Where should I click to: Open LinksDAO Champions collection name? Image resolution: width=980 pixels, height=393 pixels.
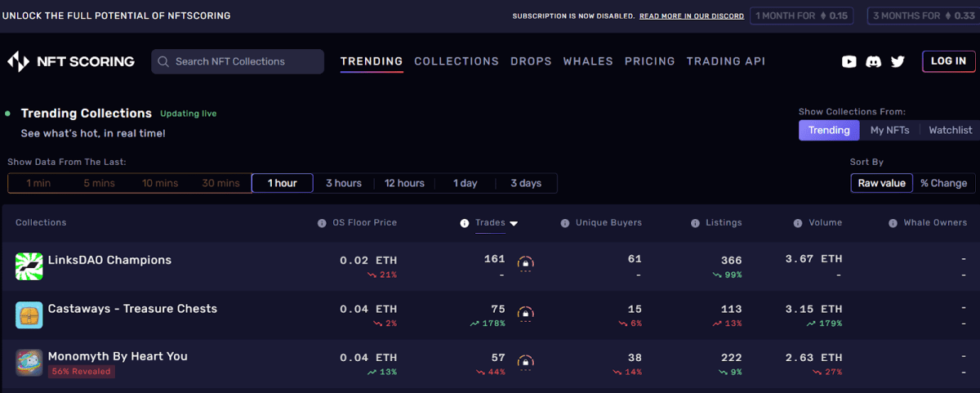pyautogui.click(x=109, y=260)
